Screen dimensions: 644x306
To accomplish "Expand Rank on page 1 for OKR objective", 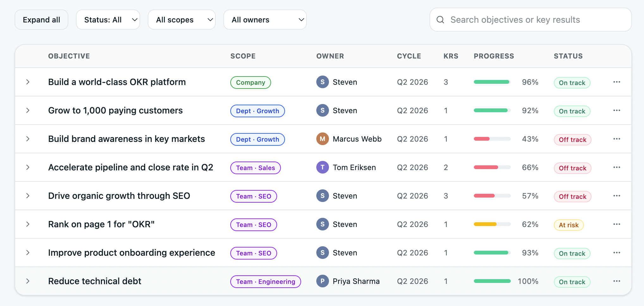I will click(x=28, y=224).
